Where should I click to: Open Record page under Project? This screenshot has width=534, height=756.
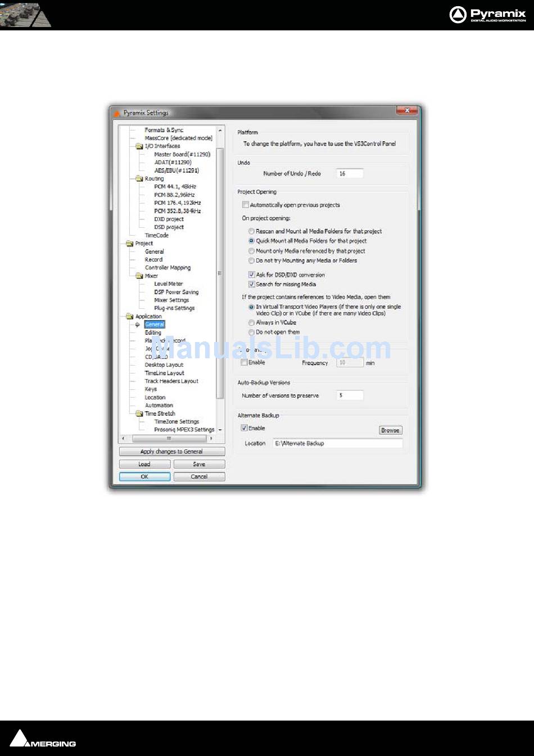point(154,259)
